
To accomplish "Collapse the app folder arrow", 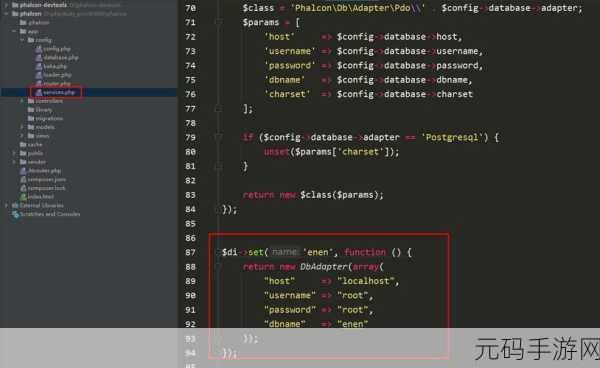I will point(14,31).
